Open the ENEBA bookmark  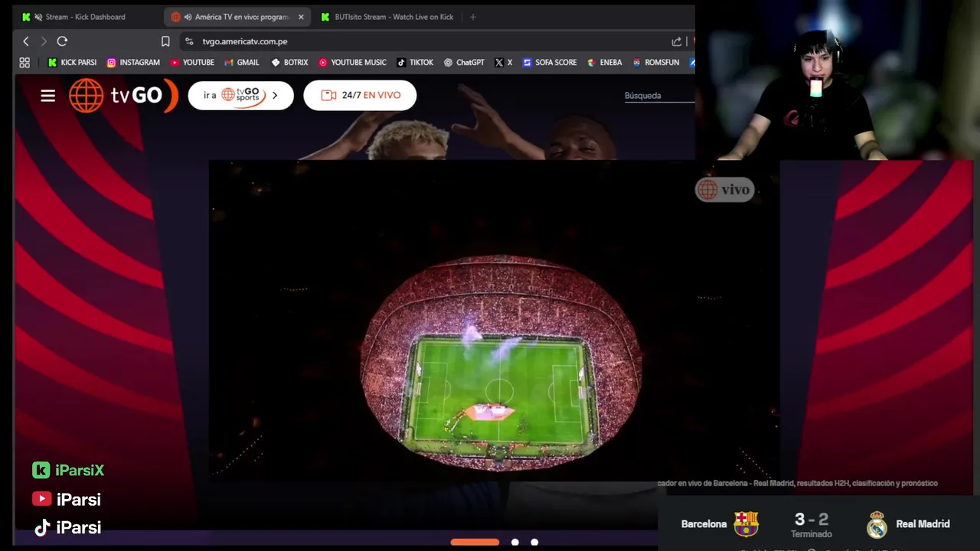point(604,63)
